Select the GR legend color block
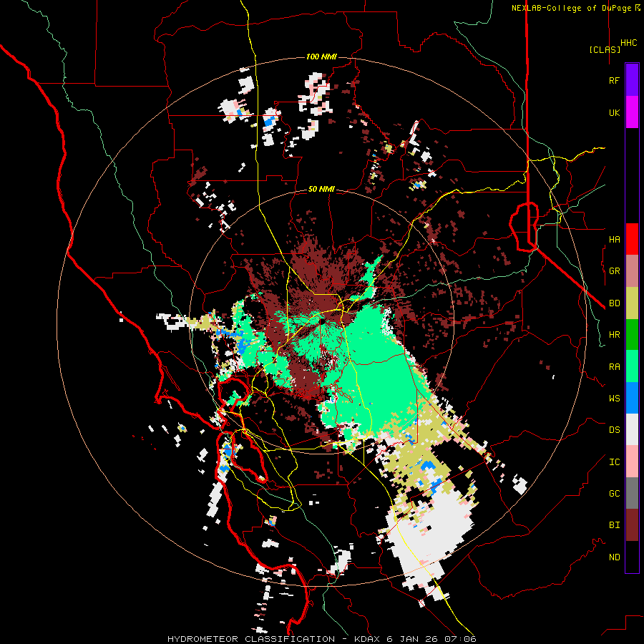 pos(632,271)
